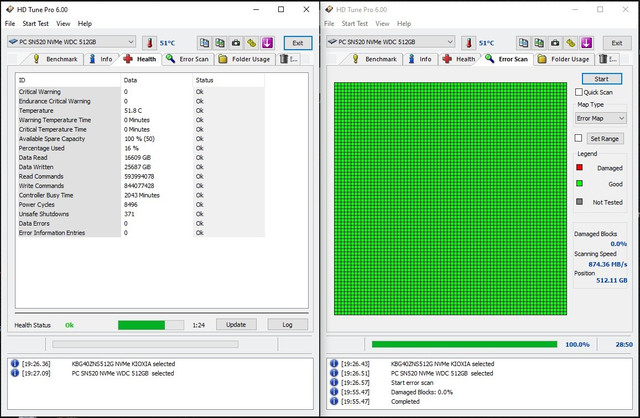Viewport: 640px width, 418px height.
Task: Switch to Health tab in right window
Action: click(x=459, y=59)
